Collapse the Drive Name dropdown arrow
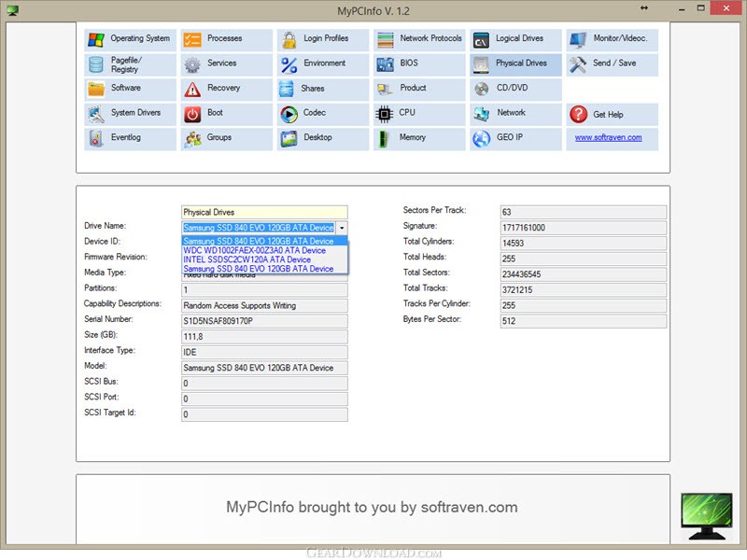This screenshot has width=747, height=560. click(342, 228)
